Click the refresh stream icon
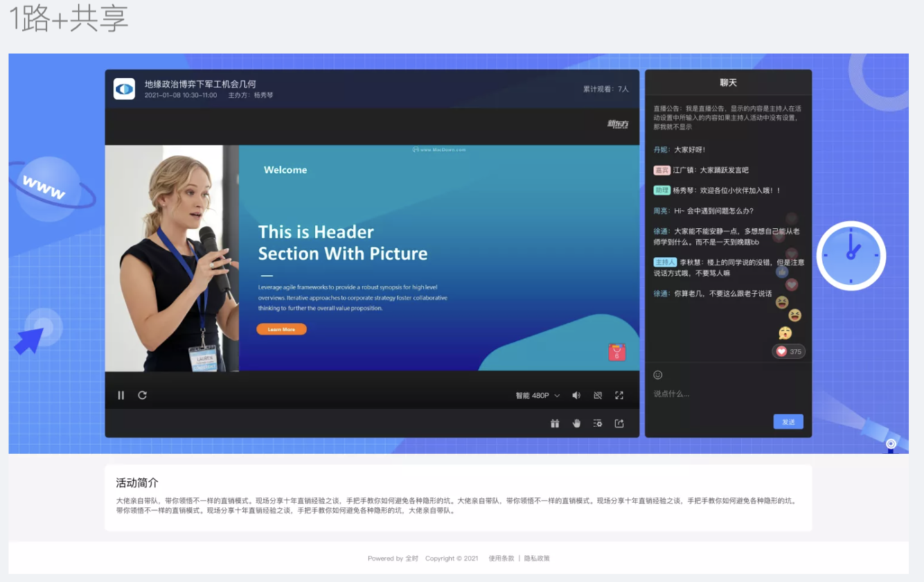The height and width of the screenshot is (582, 924). click(x=143, y=395)
